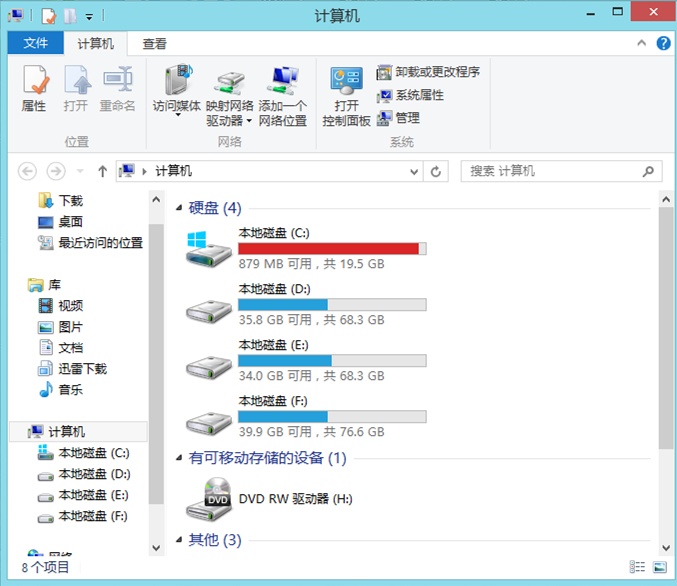The height and width of the screenshot is (586, 677).
Task: Select the DVD RW 驱动器 (H:) icon
Action: (209, 499)
